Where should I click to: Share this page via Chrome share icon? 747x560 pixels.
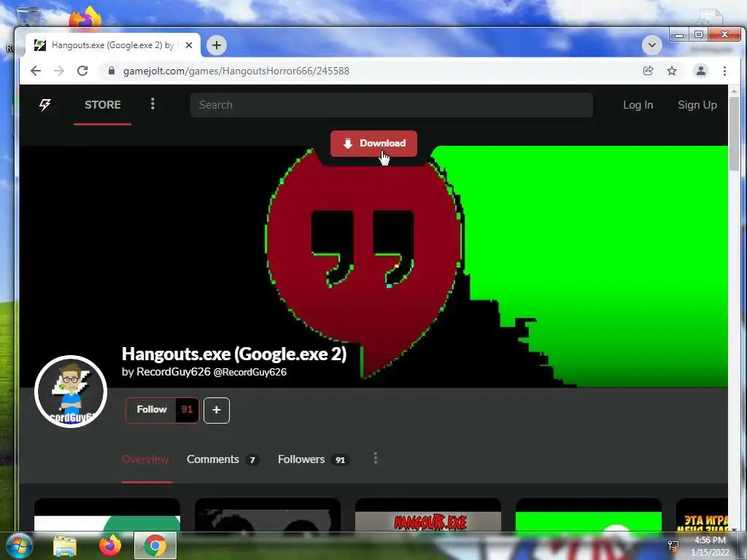tap(648, 71)
